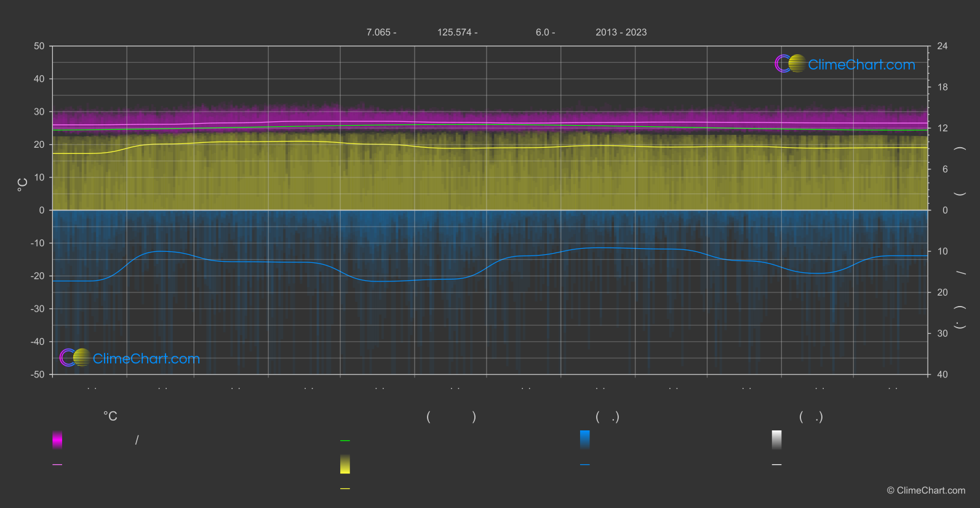Screen dimensions: 980x508
Task: Click the 7.065 latitude value in header
Action: pyautogui.click(x=381, y=33)
